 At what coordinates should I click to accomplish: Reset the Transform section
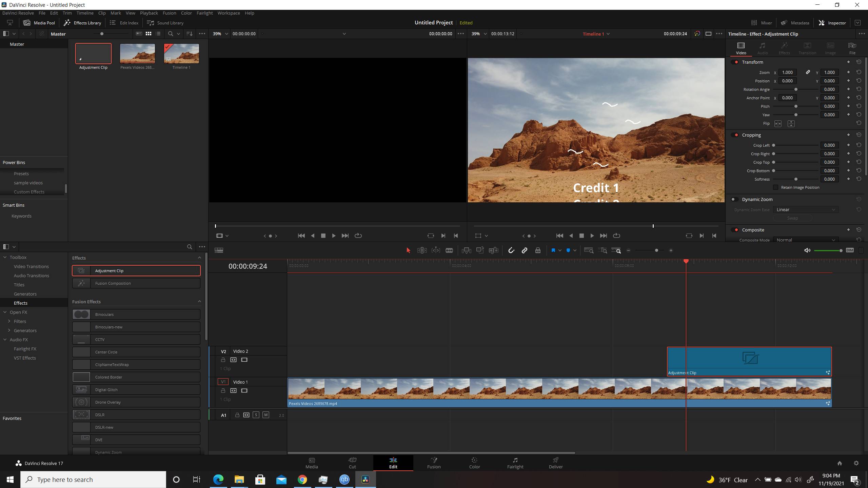859,62
